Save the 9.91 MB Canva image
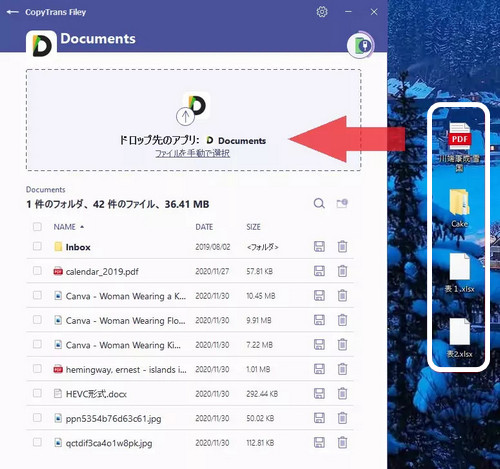Viewport: 500px width, 469px height. point(319,320)
